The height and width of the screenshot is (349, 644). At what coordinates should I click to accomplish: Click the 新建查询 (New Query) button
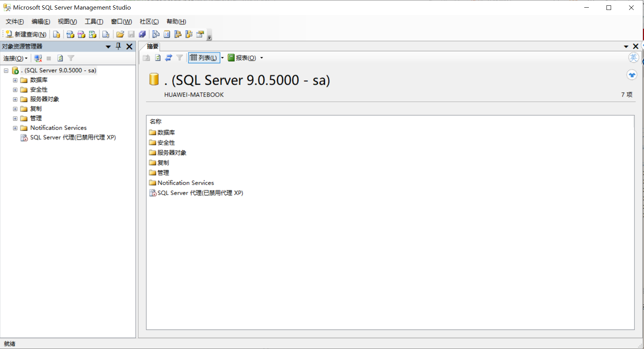point(26,34)
